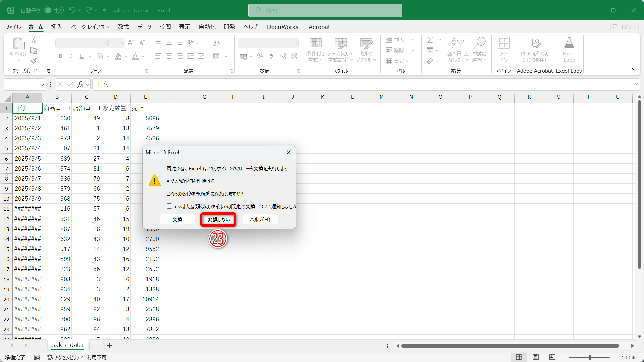Check the .csv notification suppression checkbox
The image size is (644, 362).
pyautogui.click(x=169, y=206)
